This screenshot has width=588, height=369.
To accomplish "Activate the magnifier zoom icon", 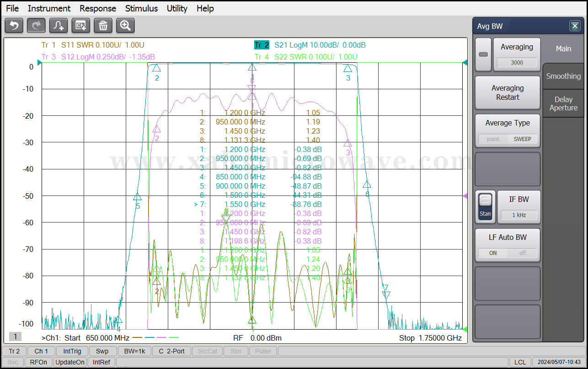I will 125,26.
